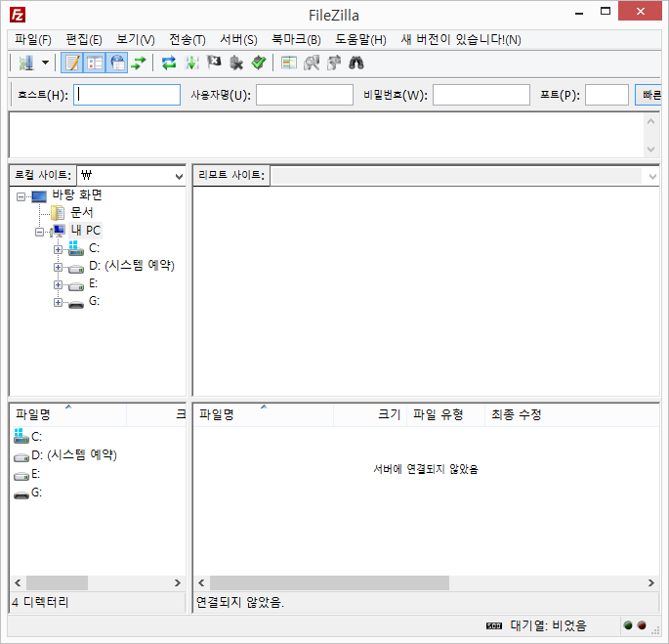Expand the G: drive tree node
669x644 pixels.
(x=58, y=302)
